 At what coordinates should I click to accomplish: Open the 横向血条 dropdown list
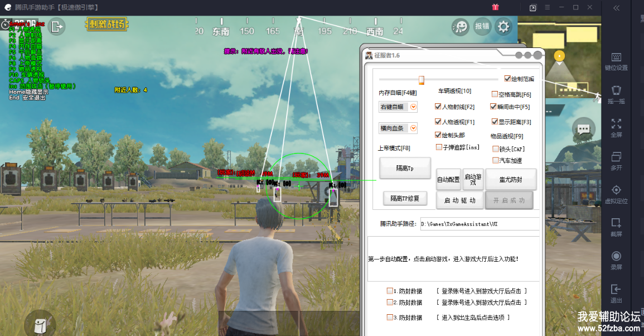tap(413, 128)
